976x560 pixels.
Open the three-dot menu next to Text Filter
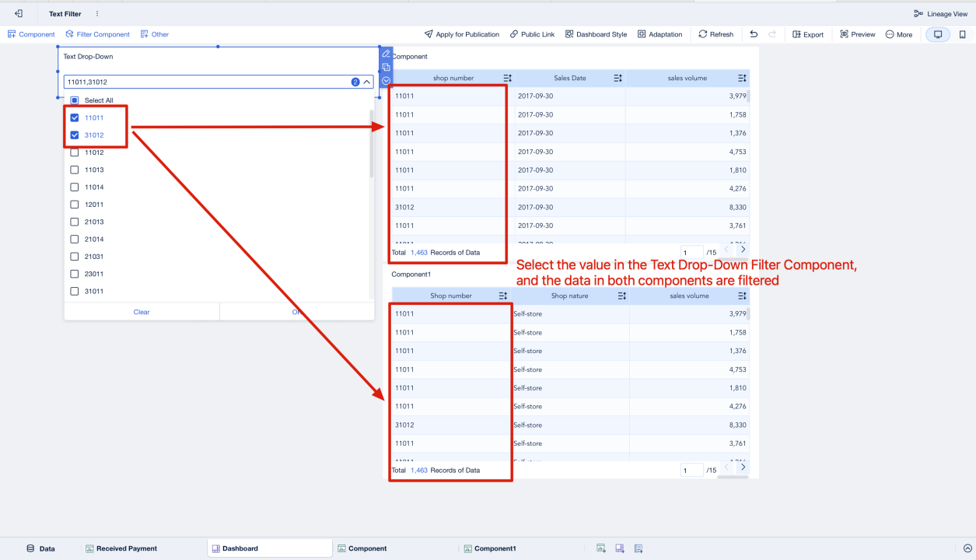(x=97, y=14)
